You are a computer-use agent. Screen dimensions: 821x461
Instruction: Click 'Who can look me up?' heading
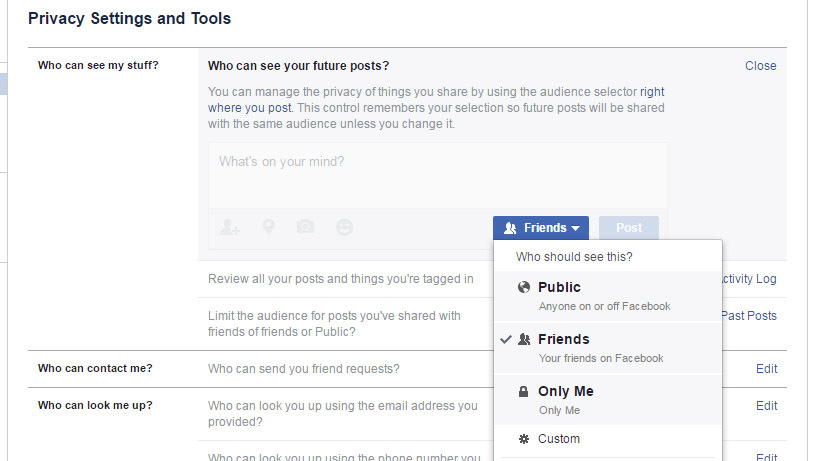point(95,405)
